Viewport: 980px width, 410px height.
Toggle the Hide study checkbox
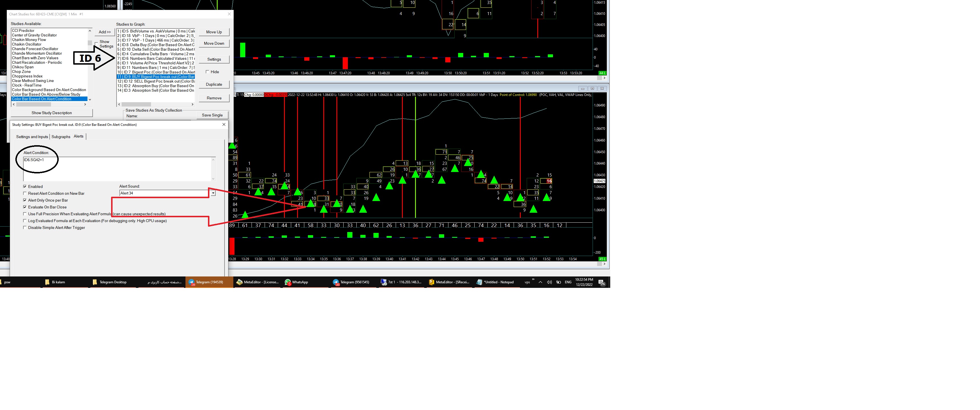(207, 72)
